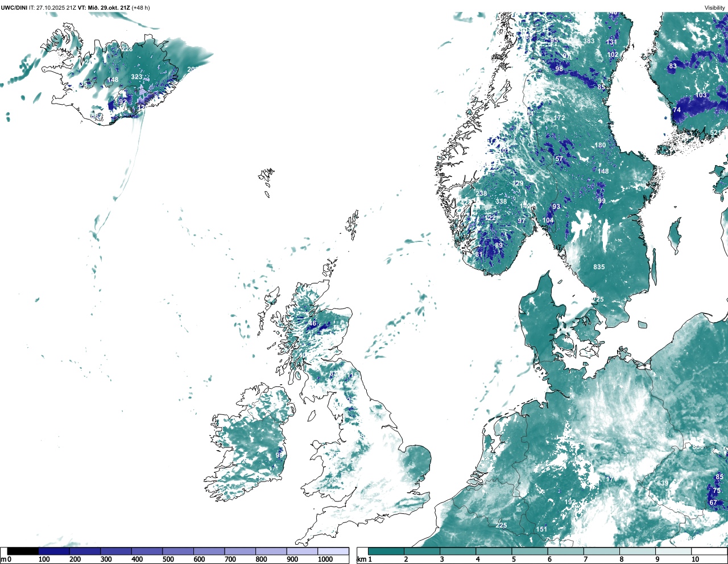728x564 pixels.
Task: Click the '103' value over Finland
Action: point(701,95)
